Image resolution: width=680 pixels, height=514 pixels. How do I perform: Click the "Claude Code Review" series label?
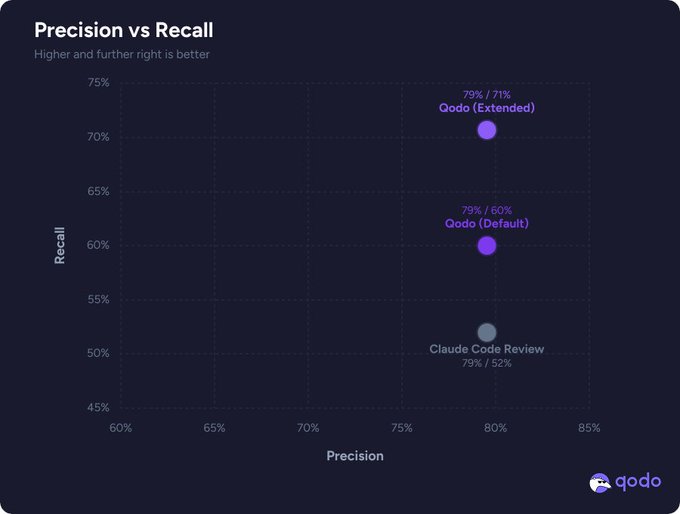tap(487, 349)
